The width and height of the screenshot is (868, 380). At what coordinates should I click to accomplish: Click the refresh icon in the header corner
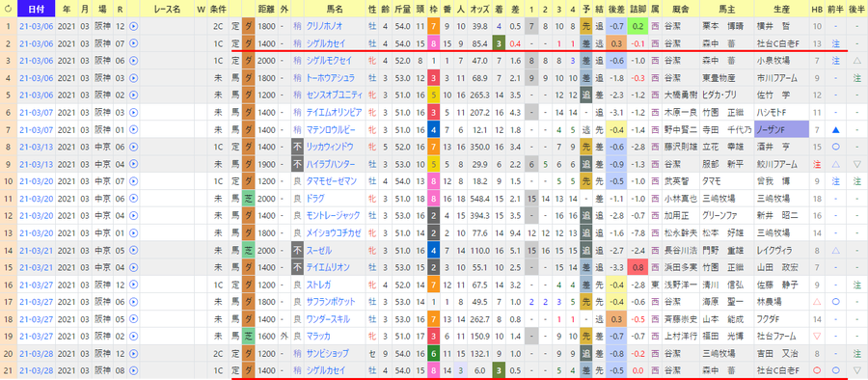9,9
